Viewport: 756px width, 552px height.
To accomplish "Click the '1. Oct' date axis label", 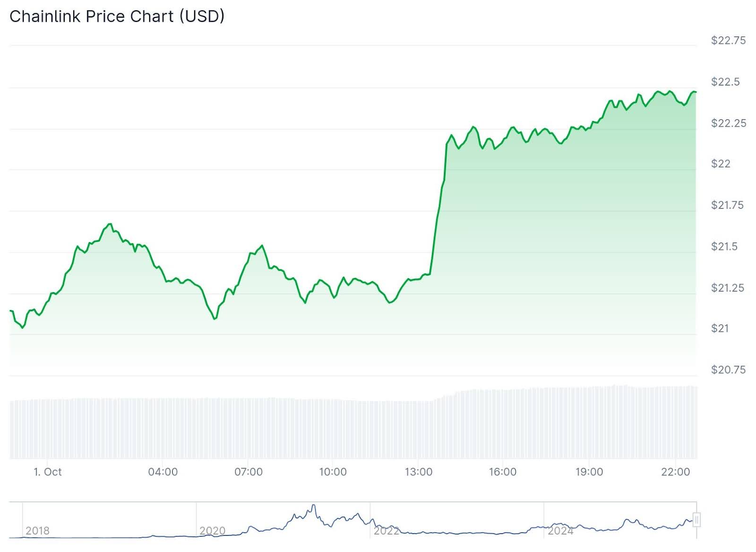I will pos(48,472).
